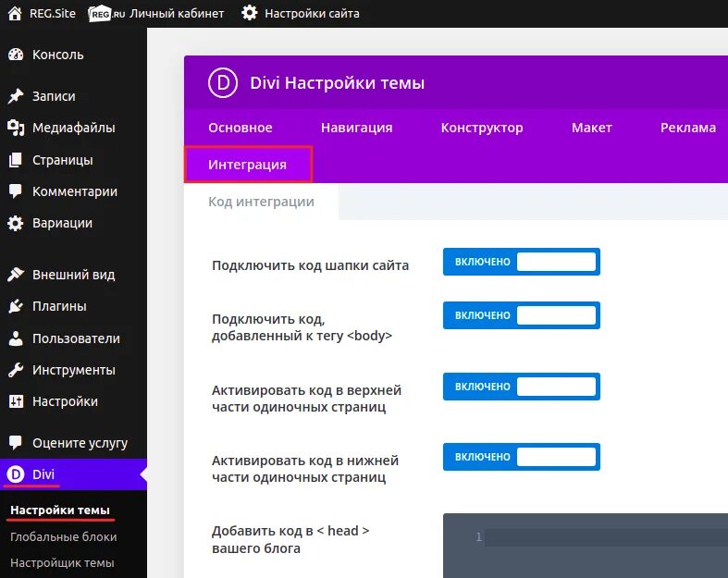This screenshot has height=578, width=728.
Task: Click the gear icon beside Настройки сайта
Action: tap(250, 13)
